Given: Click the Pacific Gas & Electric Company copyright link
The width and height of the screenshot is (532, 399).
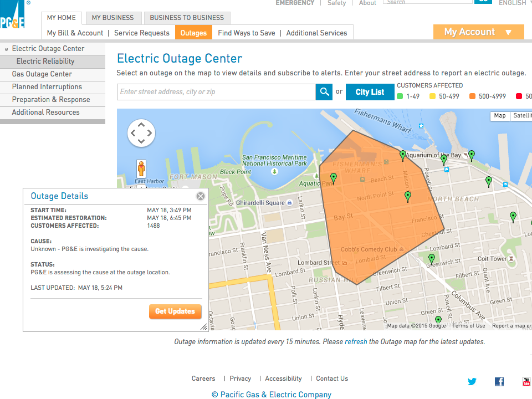Looking at the screenshot, I should (272, 395).
